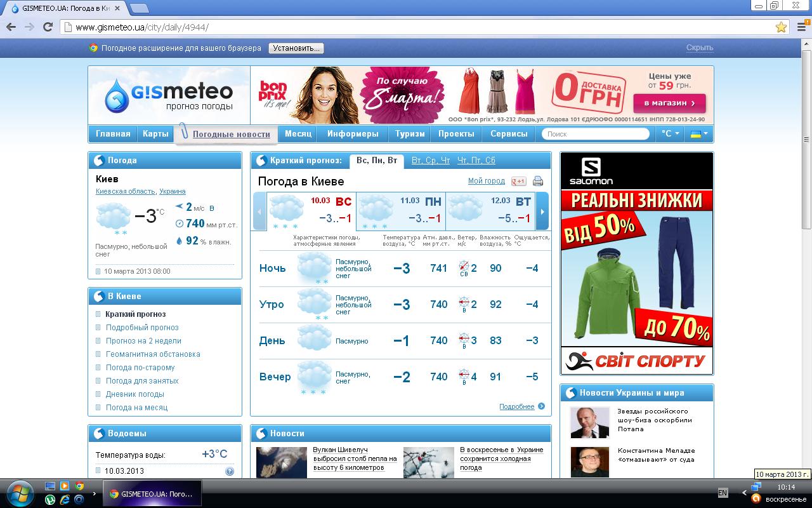Open the Шивелуч volcano news thumbnail

282,462
